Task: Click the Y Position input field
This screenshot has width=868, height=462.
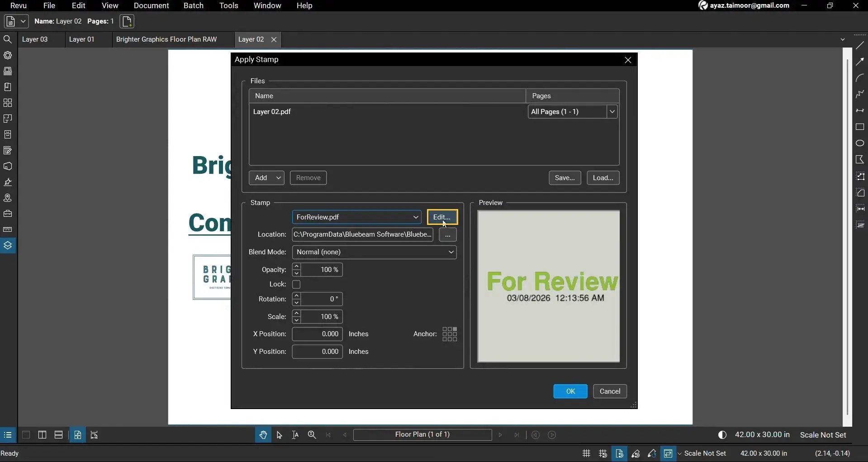Action: (317, 352)
